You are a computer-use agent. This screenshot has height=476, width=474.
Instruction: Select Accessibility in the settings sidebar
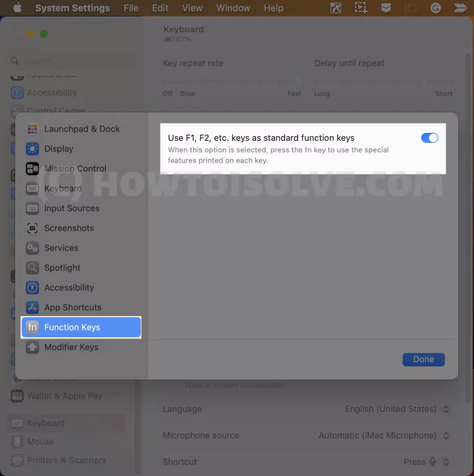pyautogui.click(x=67, y=93)
